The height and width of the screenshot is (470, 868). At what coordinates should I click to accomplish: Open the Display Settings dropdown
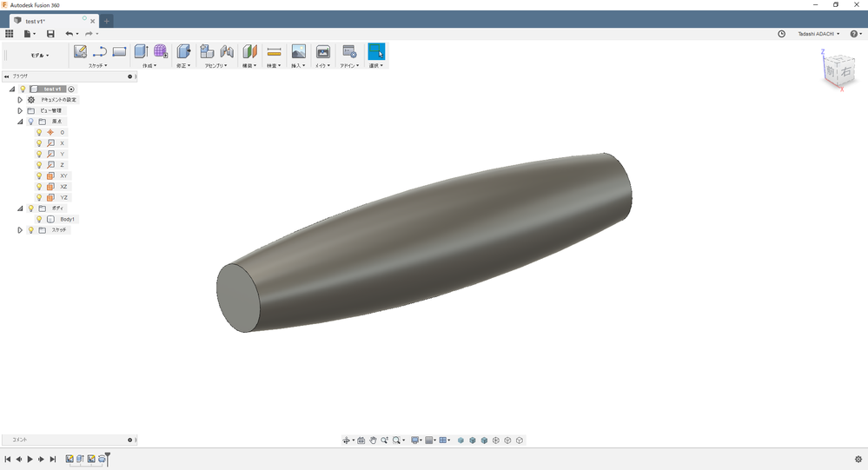[415, 440]
